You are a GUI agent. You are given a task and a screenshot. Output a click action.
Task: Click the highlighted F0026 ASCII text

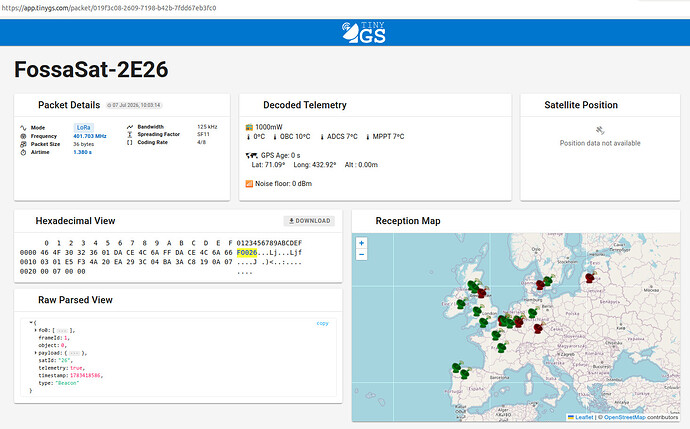247,253
